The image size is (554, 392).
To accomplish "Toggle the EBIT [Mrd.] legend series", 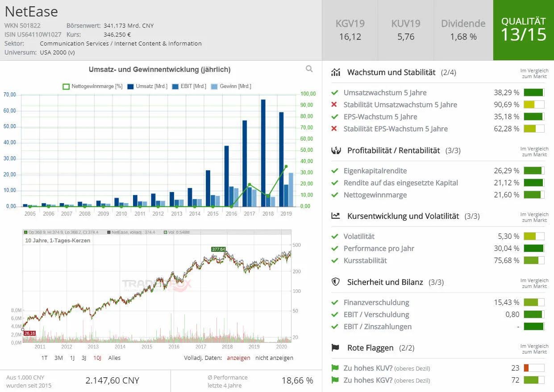I will 189,86.
